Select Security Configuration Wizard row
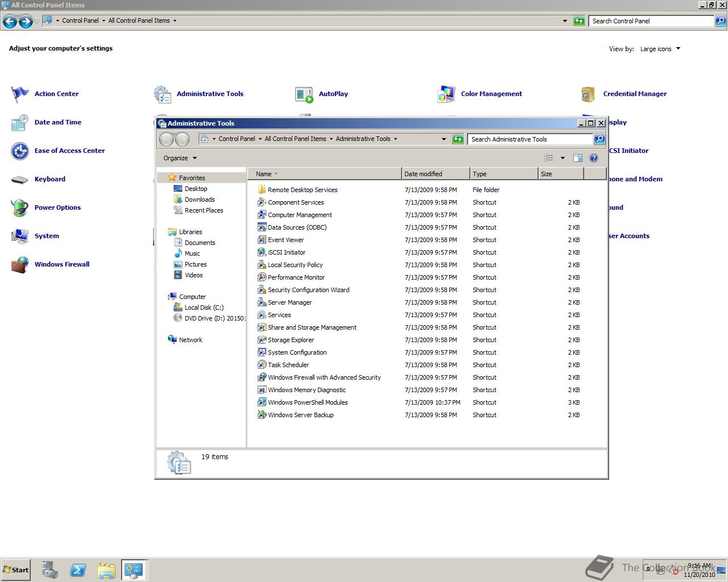This screenshot has width=728, height=582. [x=419, y=290]
